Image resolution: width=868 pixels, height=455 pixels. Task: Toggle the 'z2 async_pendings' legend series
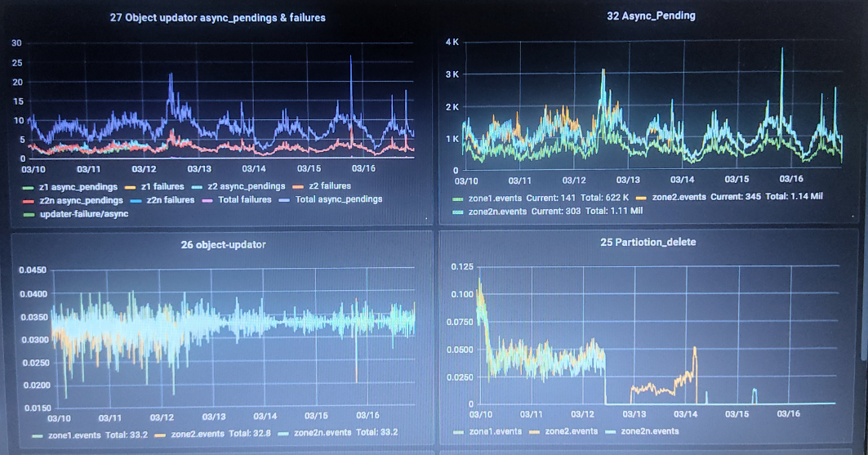[247, 186]
